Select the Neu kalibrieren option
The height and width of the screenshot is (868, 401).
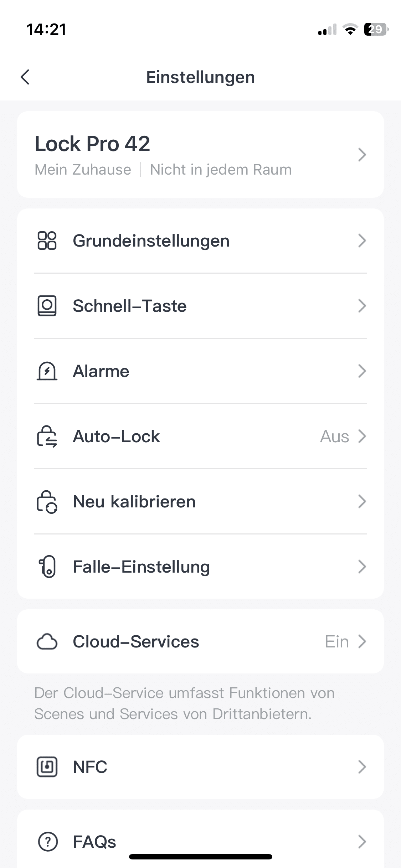[134, 502]
